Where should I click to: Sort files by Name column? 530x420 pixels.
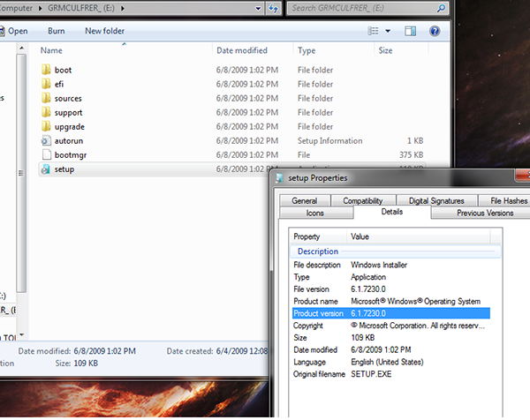point(125,50)
